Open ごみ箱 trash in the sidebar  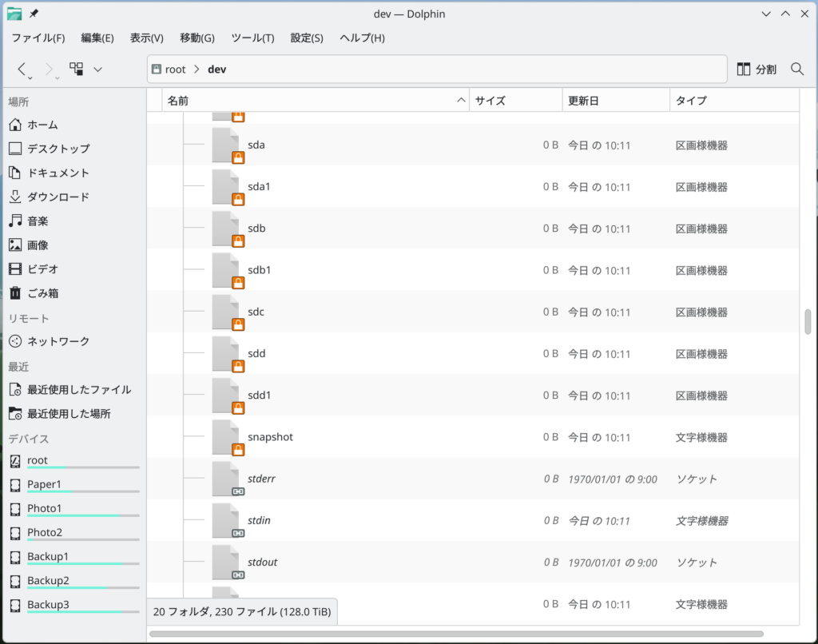click(42, 293)
